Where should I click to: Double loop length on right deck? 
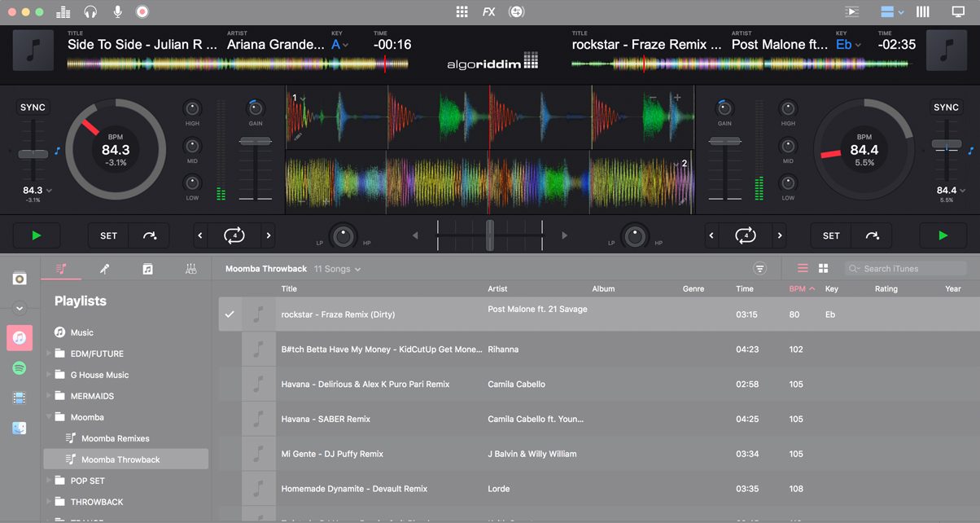[779, 235]
